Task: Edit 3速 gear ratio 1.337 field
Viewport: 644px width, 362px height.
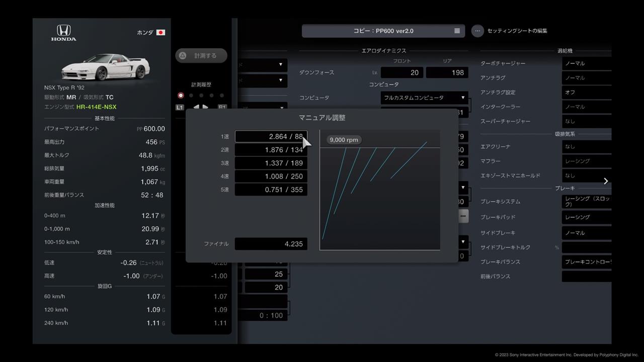Action: (x=271, y=163)
